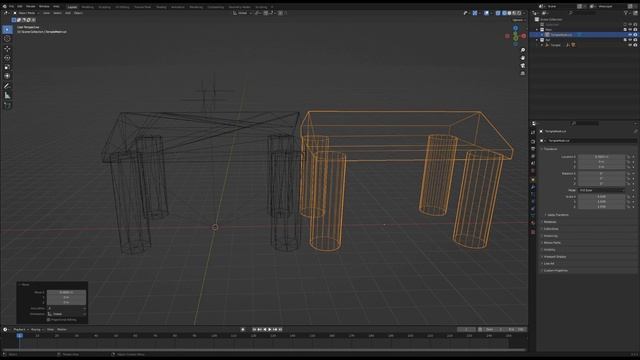Screen dimensions: 640x360
Task: Click the current frame marker in timeline
Action: (20, 336)
